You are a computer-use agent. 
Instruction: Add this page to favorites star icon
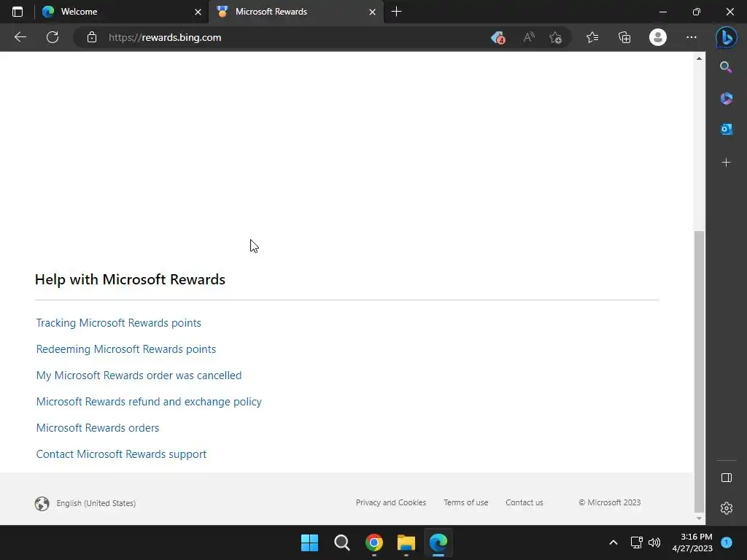[x=555, y=37]
